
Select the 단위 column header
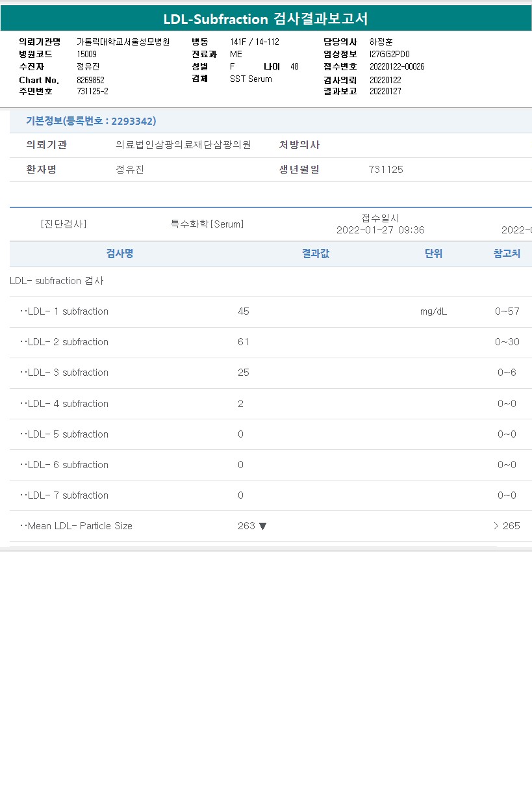pyautogui.click(x=433, y=254)
